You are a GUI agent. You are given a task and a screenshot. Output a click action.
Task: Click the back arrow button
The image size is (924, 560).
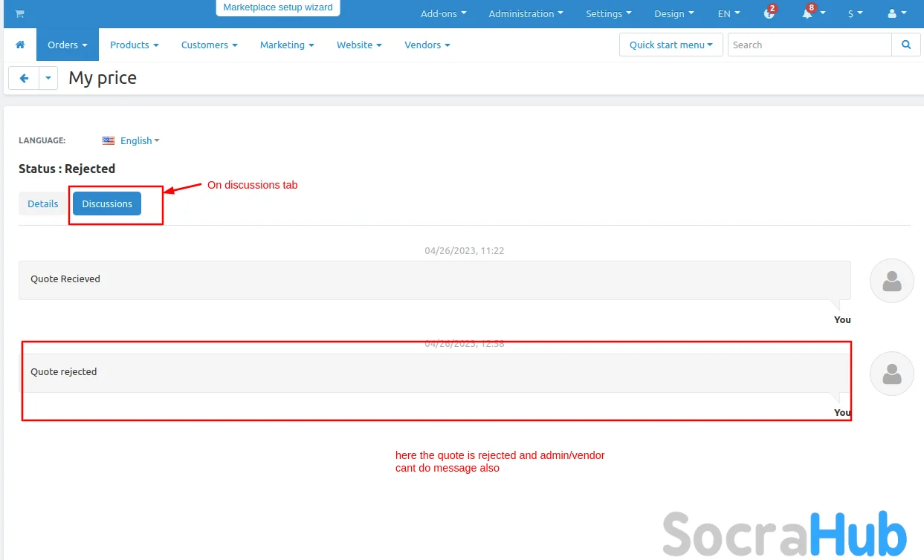tap(24, 78)
